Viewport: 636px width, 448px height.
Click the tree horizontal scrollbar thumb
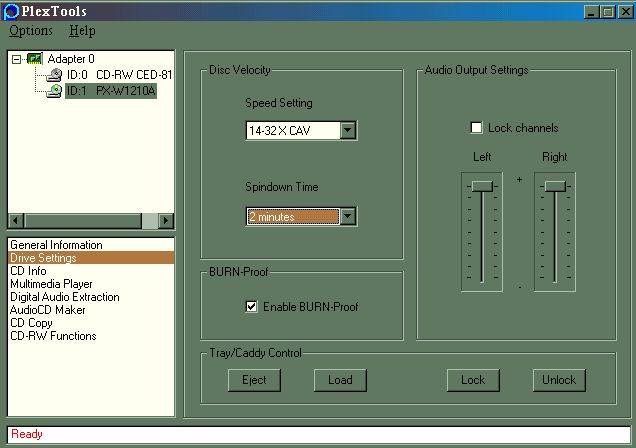click(x=84, y=221)
